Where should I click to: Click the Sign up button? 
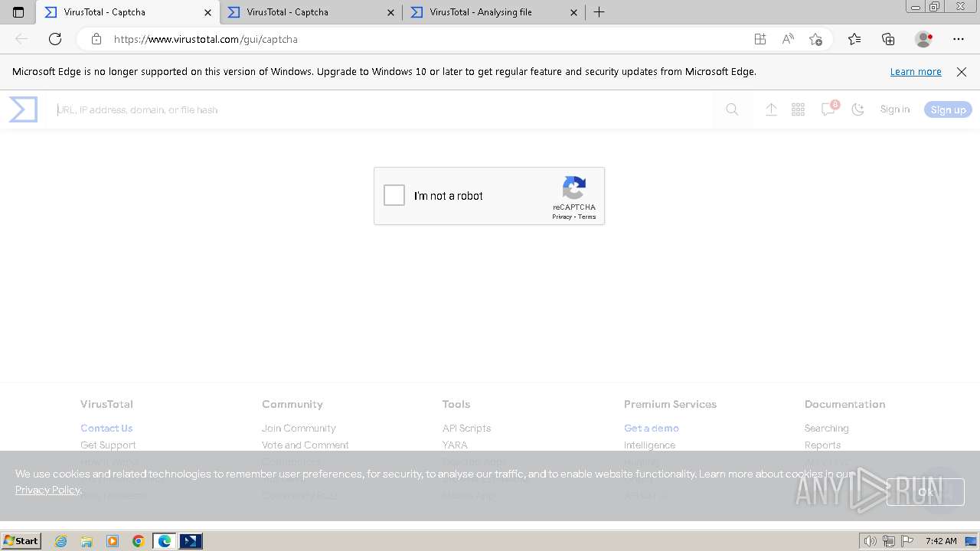point(948,109)
